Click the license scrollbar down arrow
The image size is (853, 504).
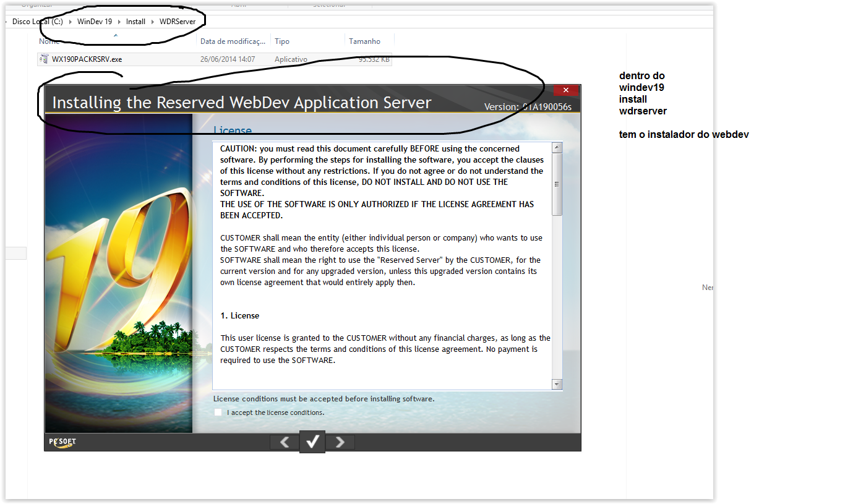click(557, 384)
